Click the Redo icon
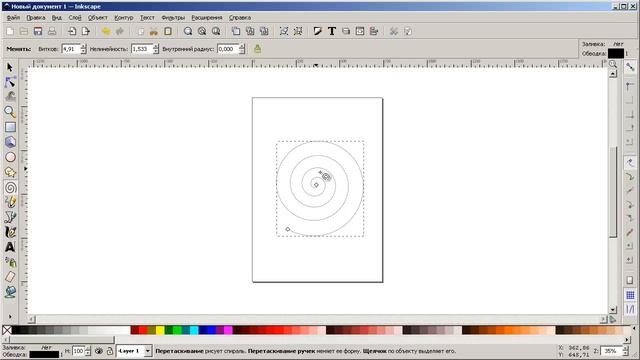The width and height of the screenshot is (640, 360). pos(120,31)
